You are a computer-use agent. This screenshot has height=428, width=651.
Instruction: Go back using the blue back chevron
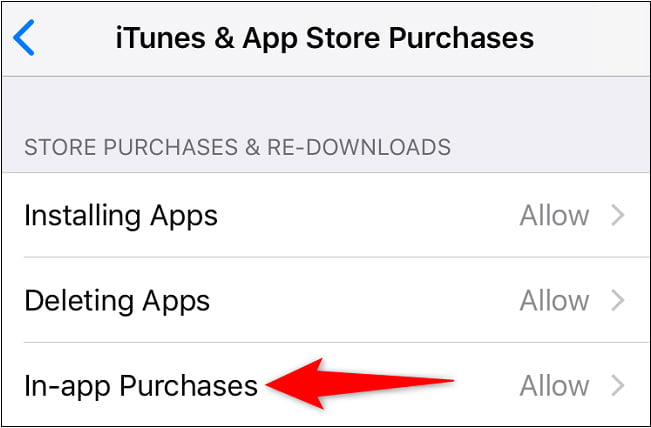click(24, 37)
